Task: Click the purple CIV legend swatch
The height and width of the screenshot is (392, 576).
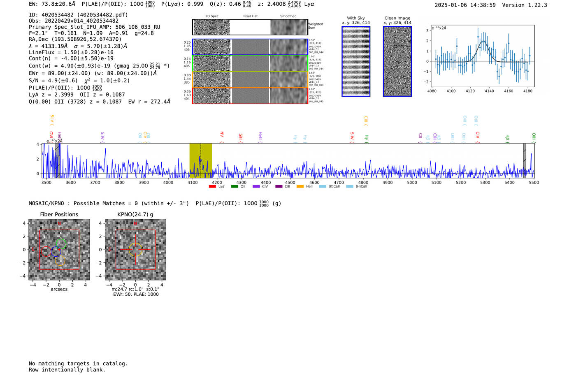Action: tap(256, 187)
